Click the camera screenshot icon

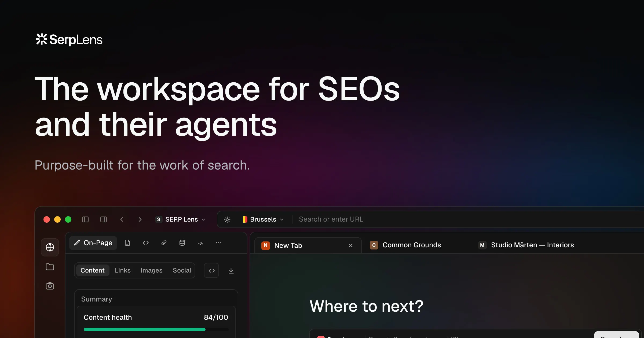[50, 286]
